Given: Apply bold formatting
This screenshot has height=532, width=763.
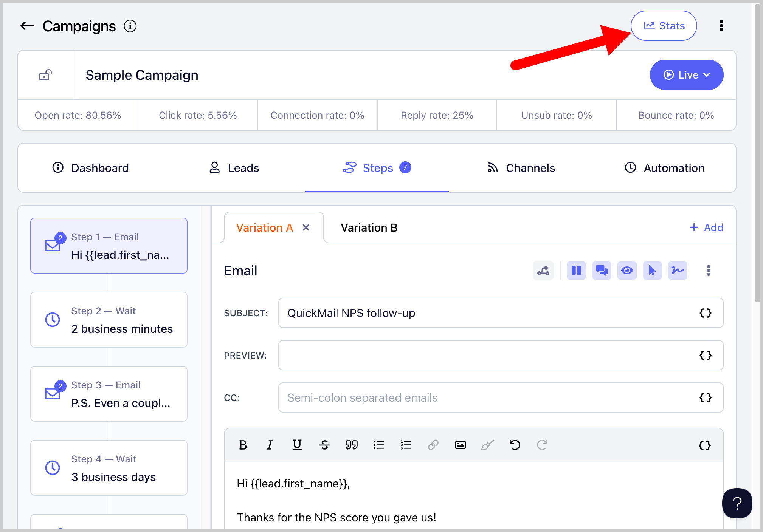Looking at the screenshot, I should [x=243, y=445].
